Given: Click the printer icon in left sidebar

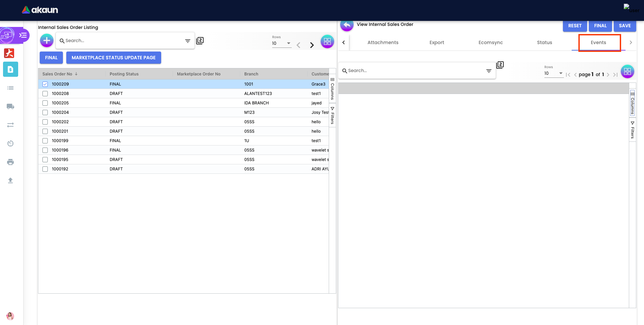Looking at the screenshot, I should pos(10,162).
